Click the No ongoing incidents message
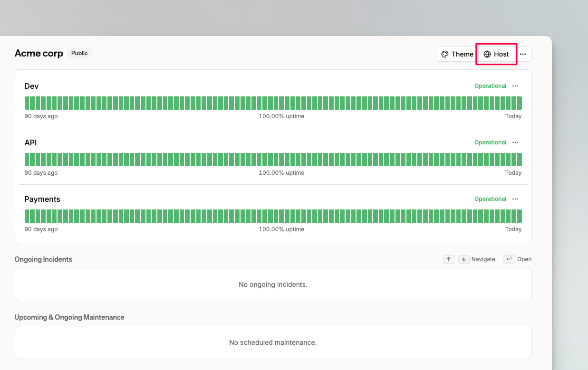This screenshot has width=588, height=370. (273, 285)
